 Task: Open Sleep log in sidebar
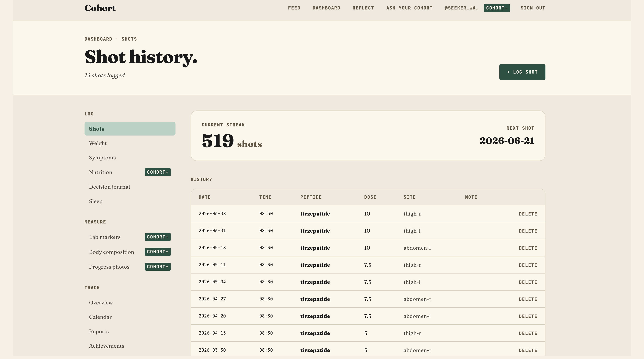tap(130, 201)
